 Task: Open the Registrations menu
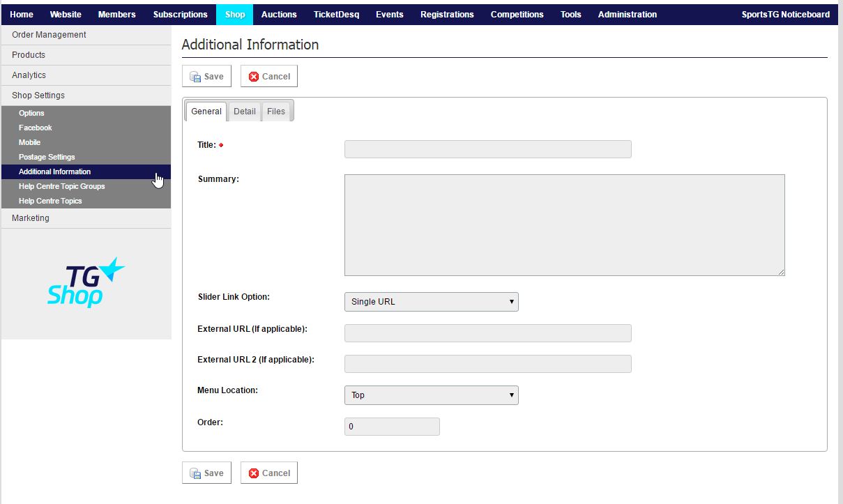click(x=447, y=14)
